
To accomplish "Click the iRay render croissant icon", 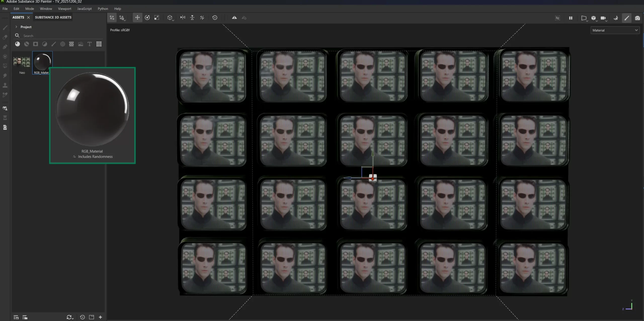I will pos(616,18).
